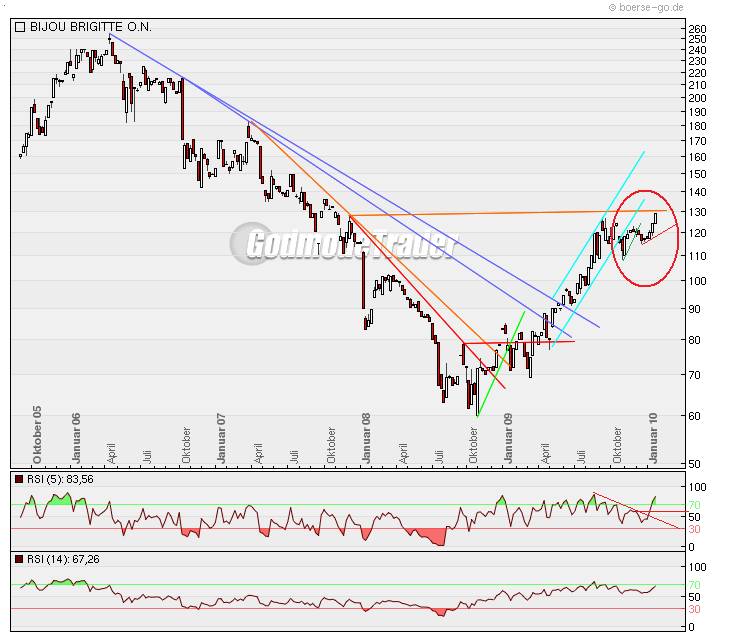Click the 170 price axis value
Viewport: 730px width, 641px height.
[x=697, y=141]
